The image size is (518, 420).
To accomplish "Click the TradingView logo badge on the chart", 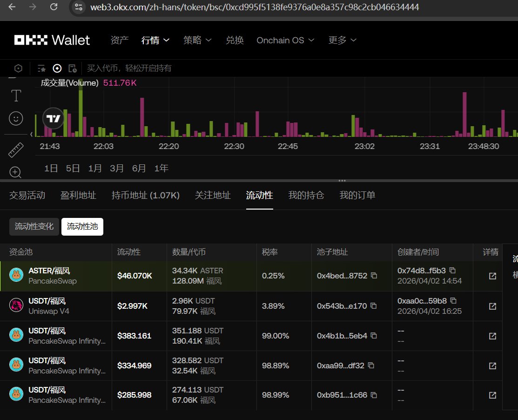I will (53, 118).
